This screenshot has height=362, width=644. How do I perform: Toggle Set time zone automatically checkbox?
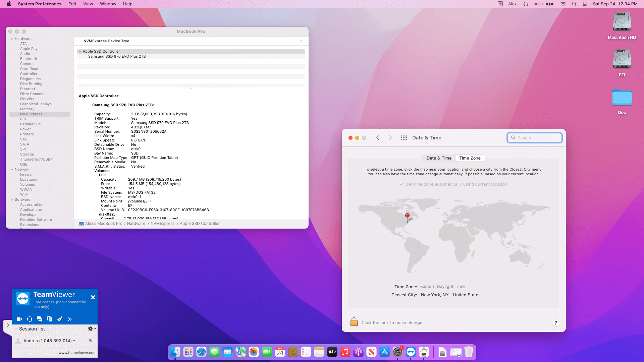click(401, 184)
